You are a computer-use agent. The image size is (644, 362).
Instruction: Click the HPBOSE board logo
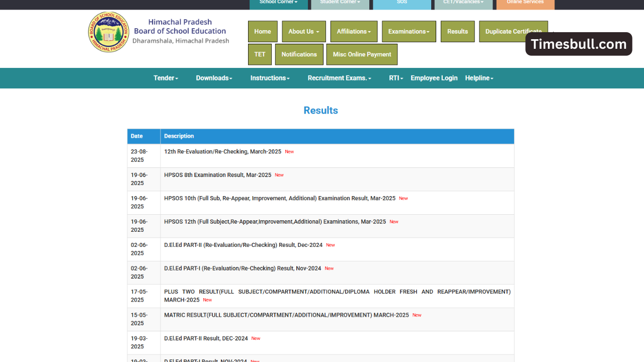click(x=109, y=32)
